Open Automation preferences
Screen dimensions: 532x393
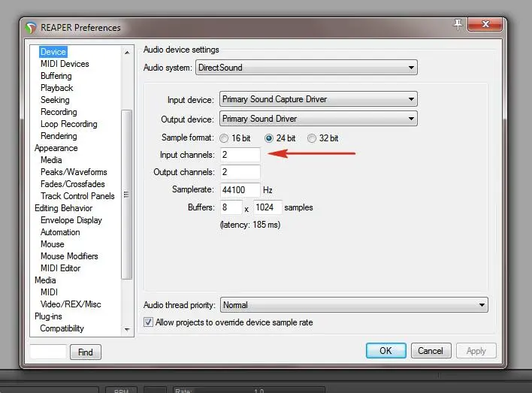click(60, 232)
